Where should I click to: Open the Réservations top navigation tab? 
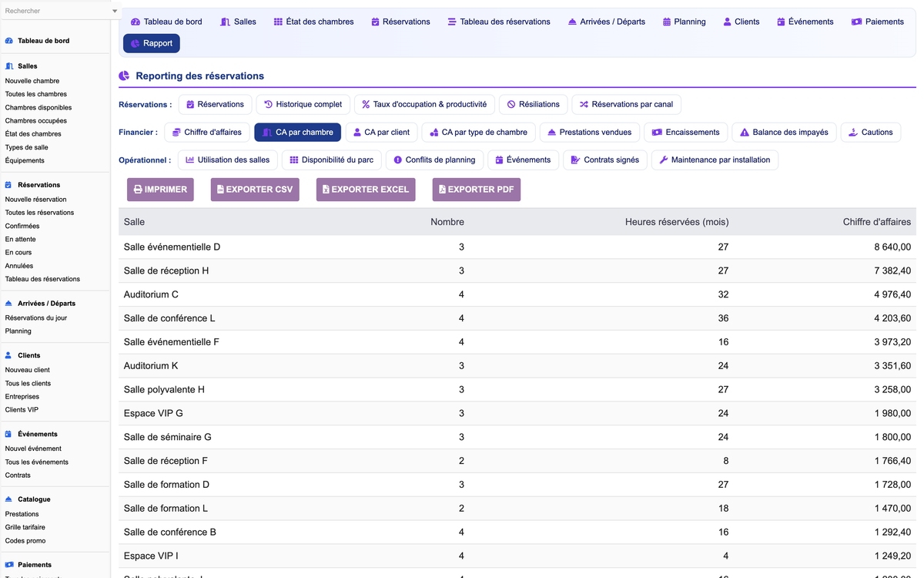point(400,22)
